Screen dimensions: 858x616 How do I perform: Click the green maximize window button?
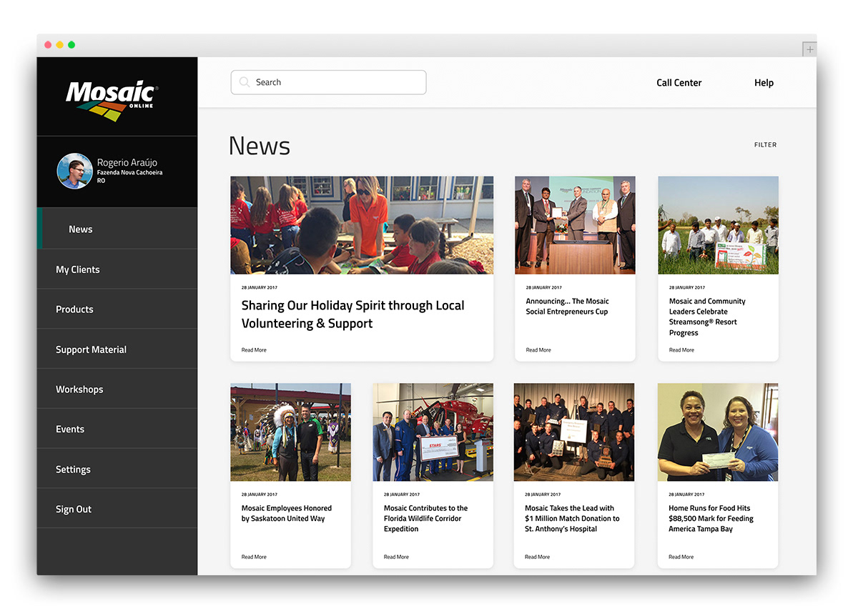(x=71, y=45)
